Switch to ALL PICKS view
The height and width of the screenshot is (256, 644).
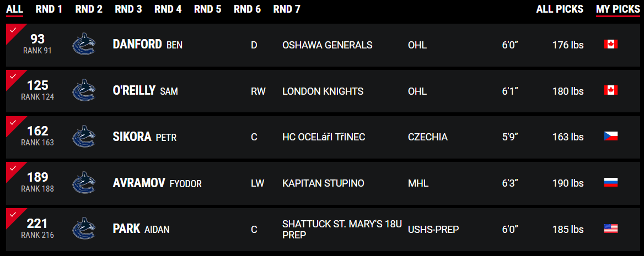[x=560, y=9]
